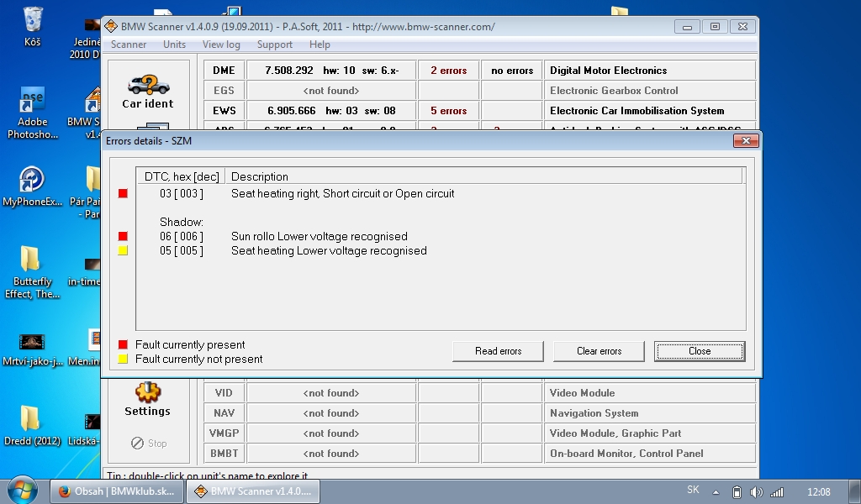This screenshot has width=861, height=504.
Task: Open the Settings gear icon
Action: 147,392
